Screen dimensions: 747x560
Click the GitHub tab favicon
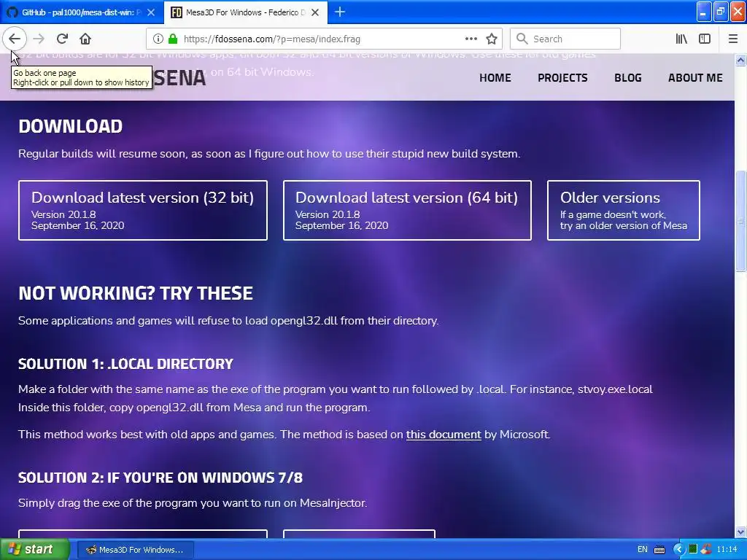[12, 12]
